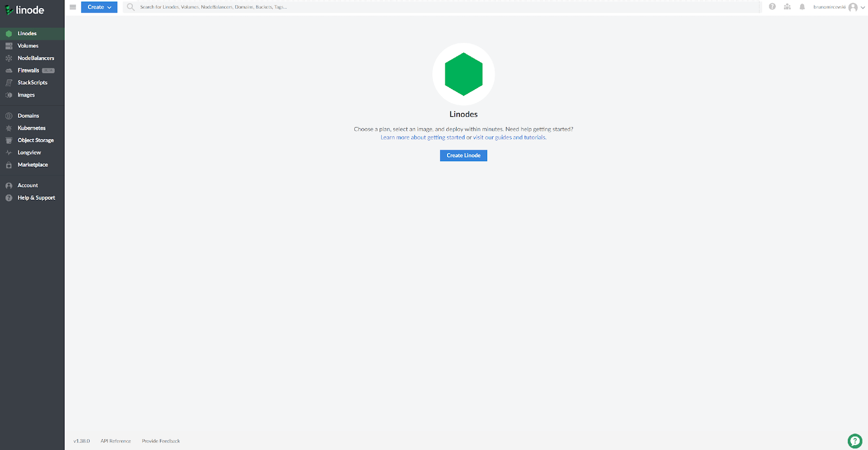The height and width of the screenshot is (450, 868).
Task: Expand the brunomircevski user menu chevron
Action: 863,8
